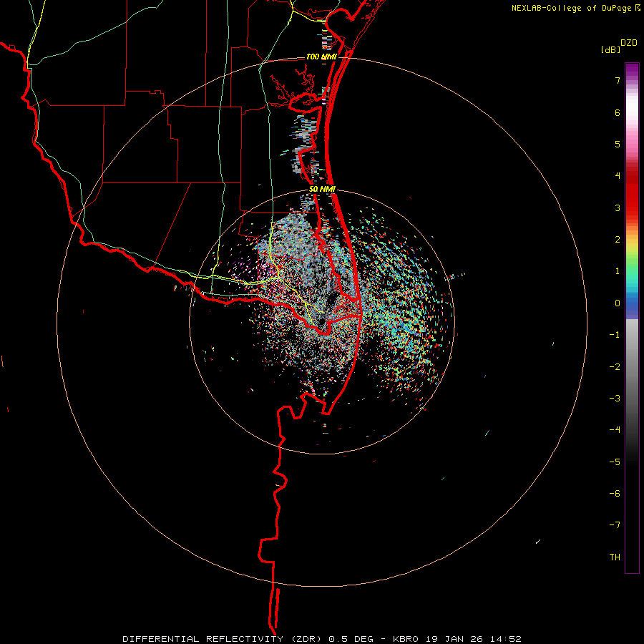The image size is (644, 644).
Task: Click the 50 NMI range ring label
Action: [322, 189]
